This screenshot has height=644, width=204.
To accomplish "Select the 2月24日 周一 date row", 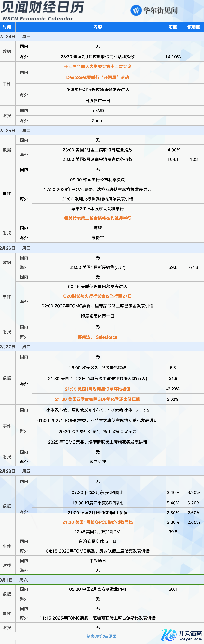I will pos(15,36).
